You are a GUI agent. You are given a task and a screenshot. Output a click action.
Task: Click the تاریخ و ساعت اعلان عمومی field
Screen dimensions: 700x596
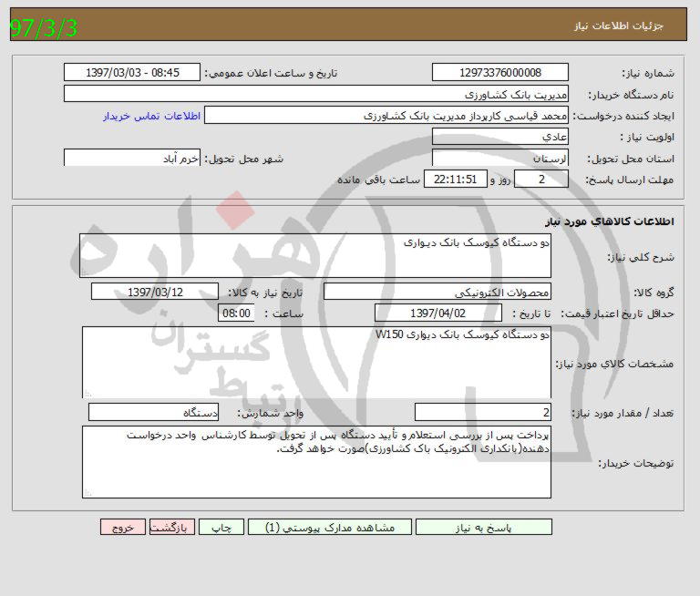click(x=132, y=73)
